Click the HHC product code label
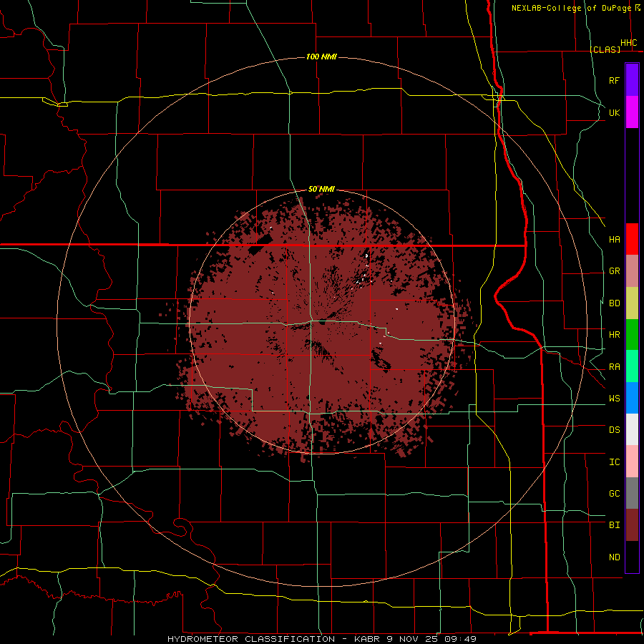The height and width of the screenshot is (644, 644). 629,43
